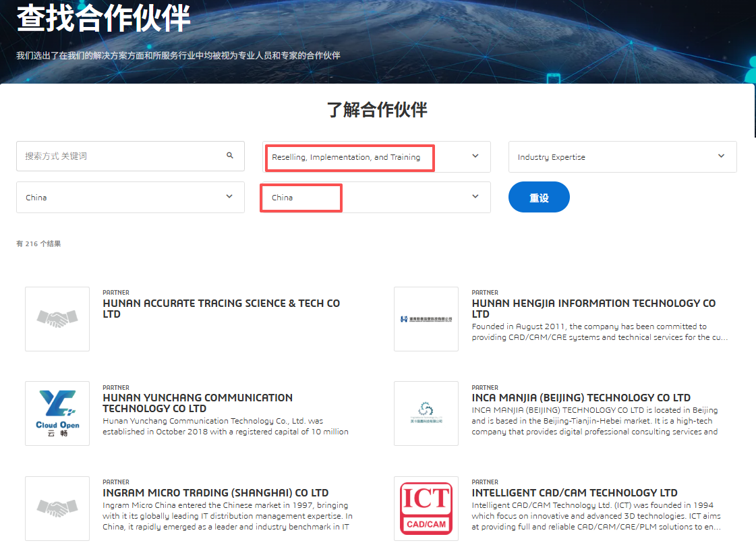Click chevron of Reselling, Implementation dropdown

pyautogui.click(x=475, y=156)
